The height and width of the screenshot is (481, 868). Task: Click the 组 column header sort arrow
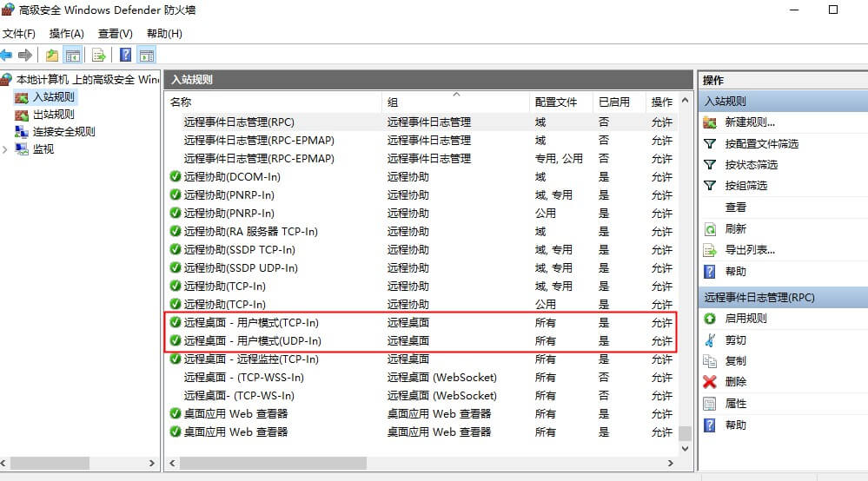[457, 95]
